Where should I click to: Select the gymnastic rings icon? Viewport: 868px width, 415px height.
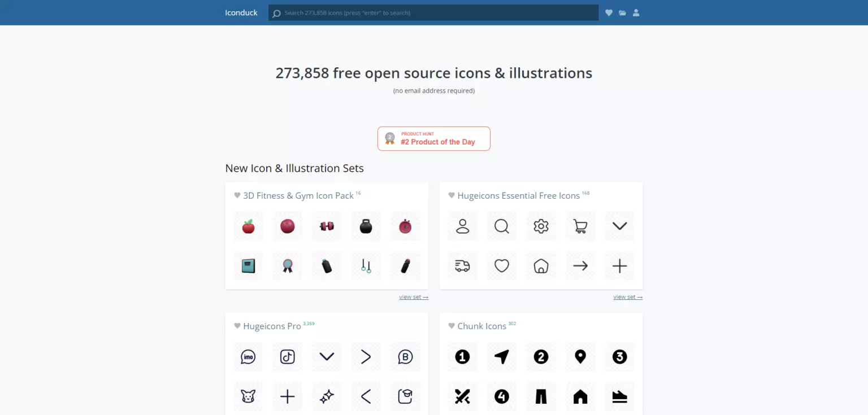pos(366,266)
